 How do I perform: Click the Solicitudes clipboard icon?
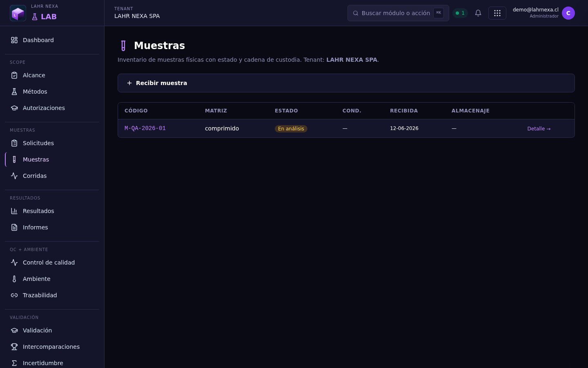click(14, 143)
